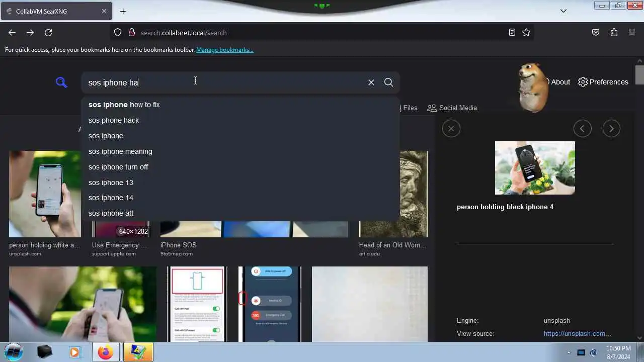This screenshot has width=644, height=362.
Task: Click the SearXNG magnifier logo
Action: 61,82
